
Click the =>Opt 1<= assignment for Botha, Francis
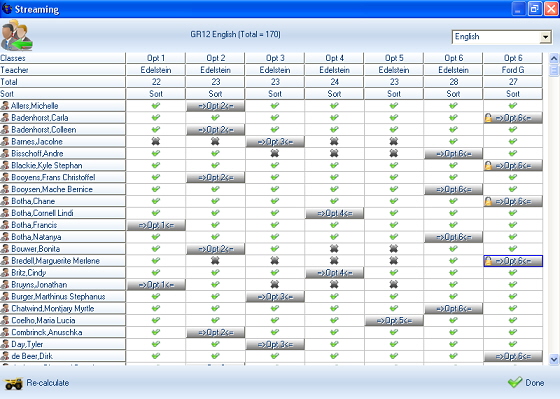(156, 225)
